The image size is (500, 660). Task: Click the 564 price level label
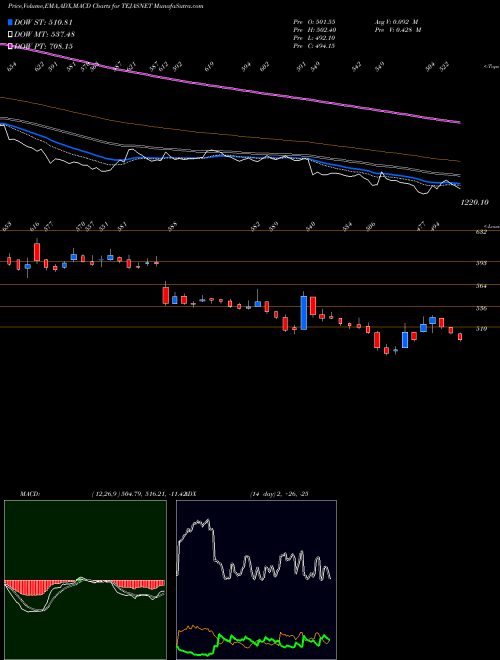pyautogui.click(x=481, y=286)
